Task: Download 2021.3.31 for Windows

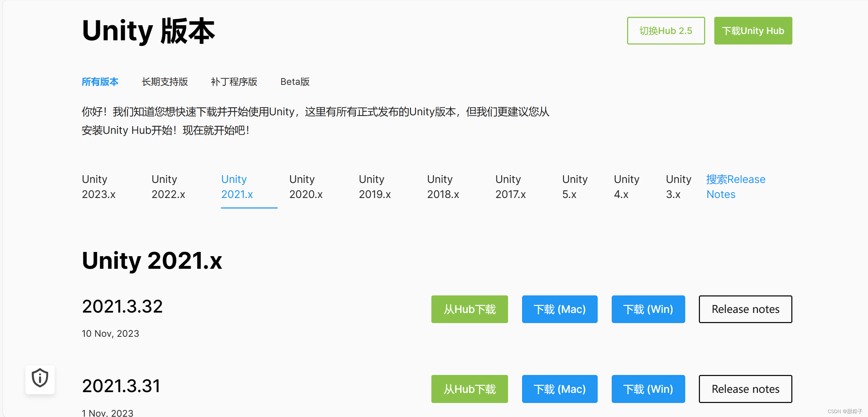Action: click(x=648, y=389)
